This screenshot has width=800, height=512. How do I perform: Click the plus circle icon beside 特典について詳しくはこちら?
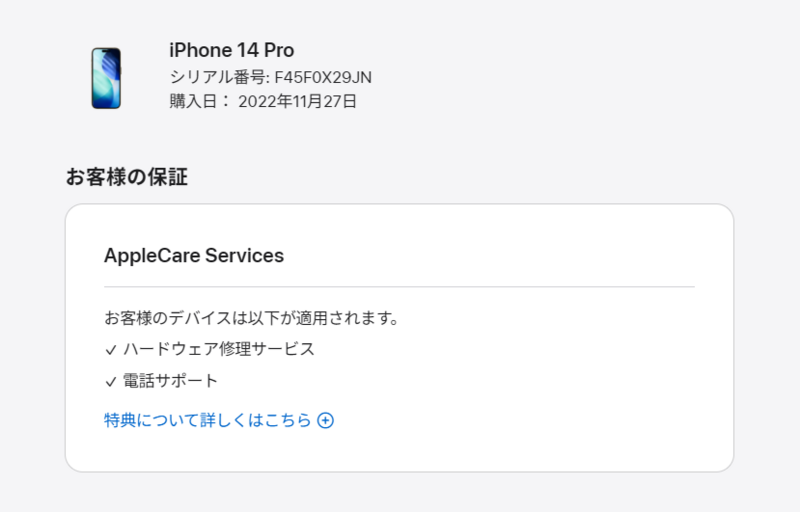(326, 420)
